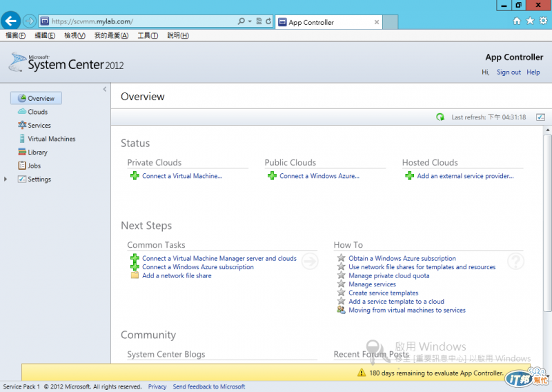Go back with the browser back arrow

10,21
